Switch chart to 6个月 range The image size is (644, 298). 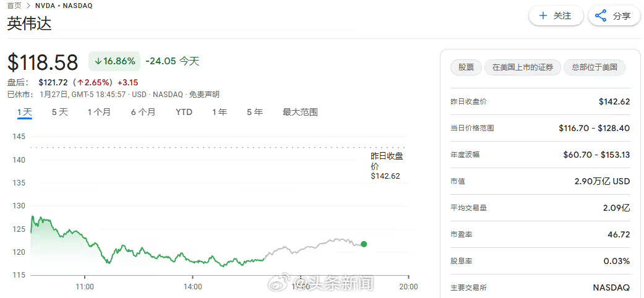click(144, 112)
